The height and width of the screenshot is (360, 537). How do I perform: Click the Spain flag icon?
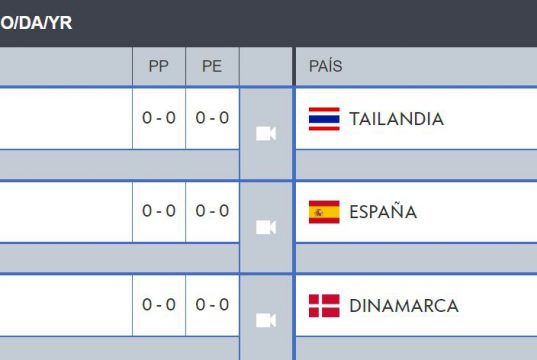[324, 212]
